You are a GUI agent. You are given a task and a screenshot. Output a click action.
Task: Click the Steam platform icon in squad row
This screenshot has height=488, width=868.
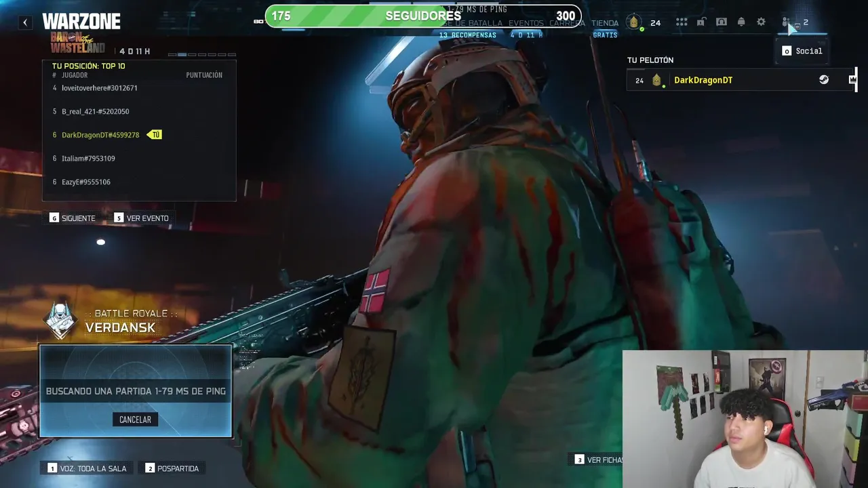[x=823, y=80]
